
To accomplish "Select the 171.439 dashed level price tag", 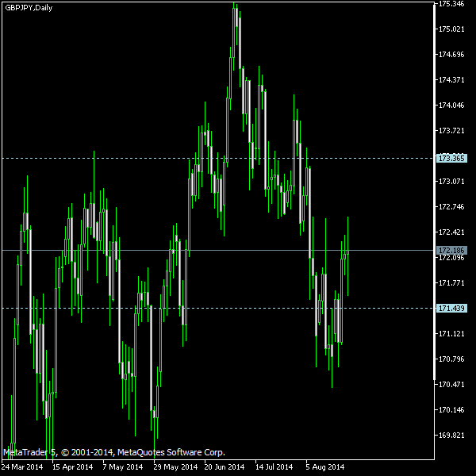I will pos(451,308).
